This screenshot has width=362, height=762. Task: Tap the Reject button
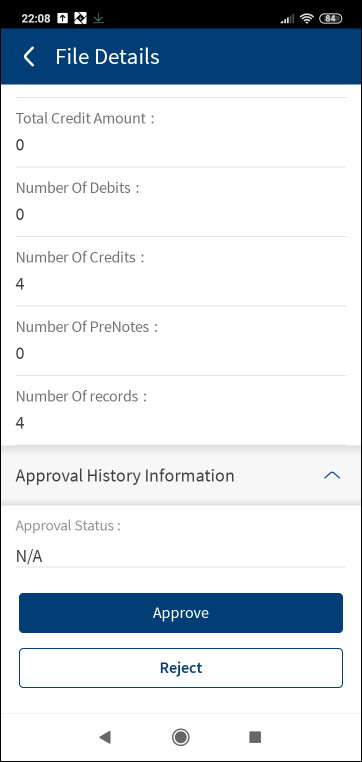coord(181,668)
